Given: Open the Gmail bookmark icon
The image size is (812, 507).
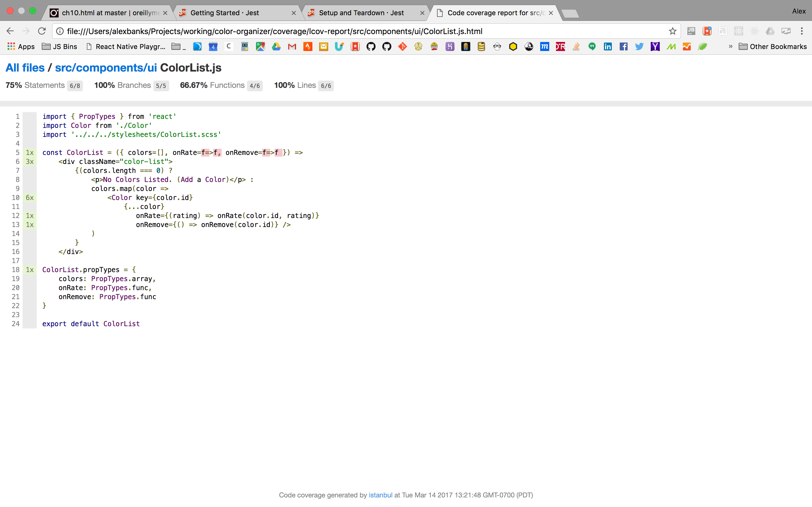Looking at the screenshot, I should [292, 46].
